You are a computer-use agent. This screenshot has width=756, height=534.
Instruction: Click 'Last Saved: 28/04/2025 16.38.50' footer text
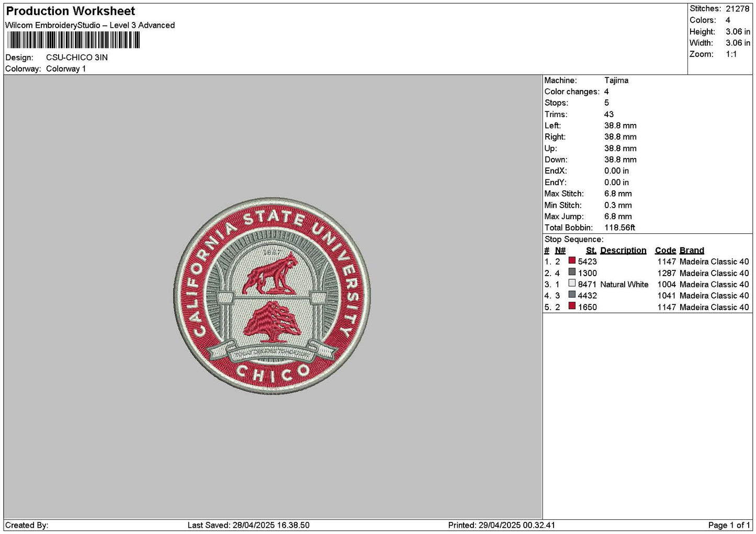(x=249, y=526)
